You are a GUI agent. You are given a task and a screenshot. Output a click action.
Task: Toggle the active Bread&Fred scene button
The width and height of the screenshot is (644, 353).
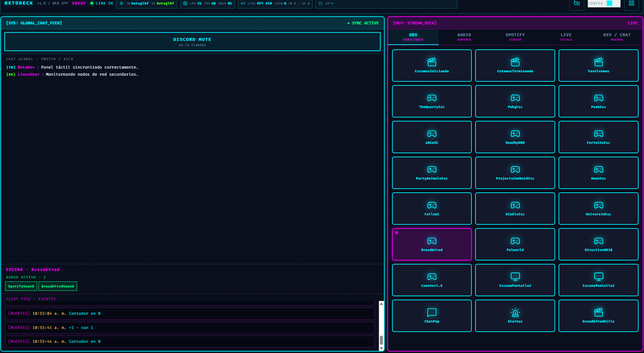[x=431, y=244]
